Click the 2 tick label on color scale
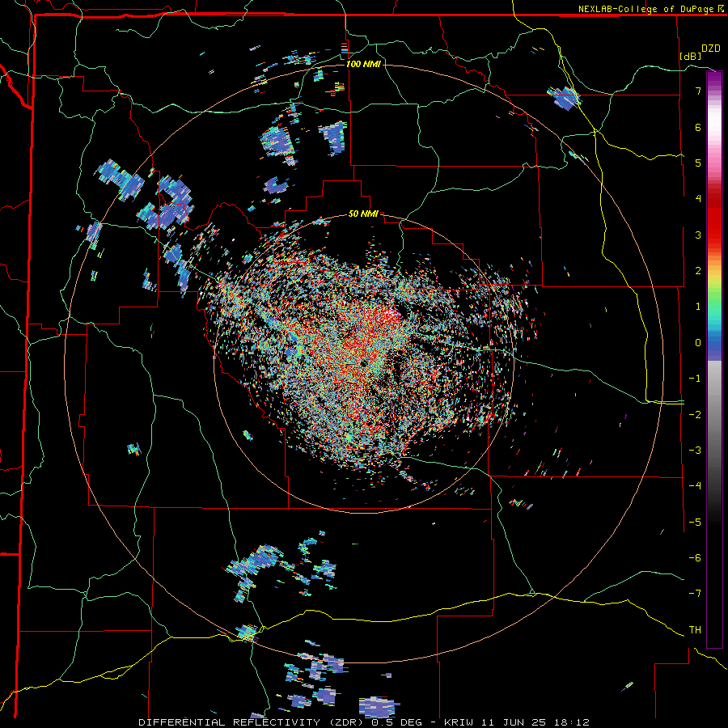This screenshot has height=728, width=728. 698,271
